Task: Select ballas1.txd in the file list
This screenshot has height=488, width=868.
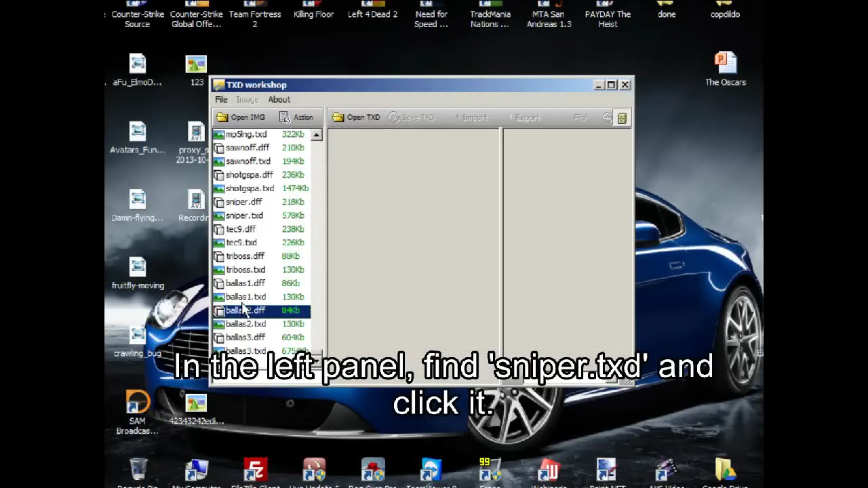Action: [x=262, y=297]
